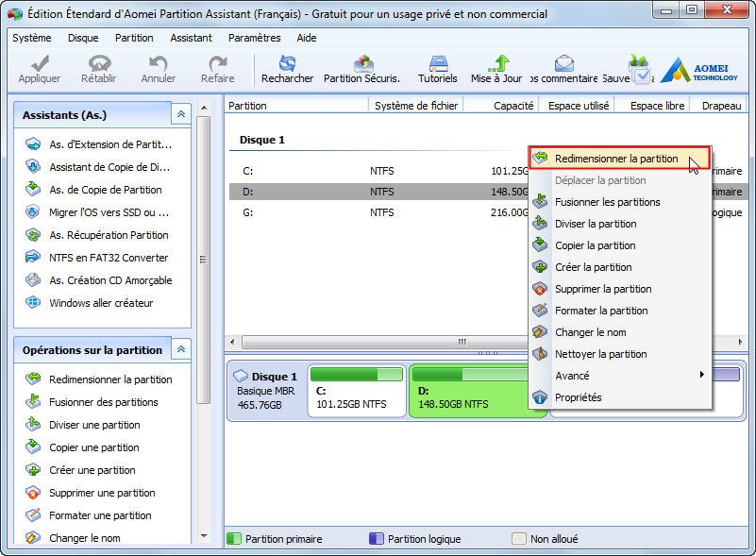756x556 pixels.
Task: Choose Copier la partition in context menu
Action: coord(620,245)
